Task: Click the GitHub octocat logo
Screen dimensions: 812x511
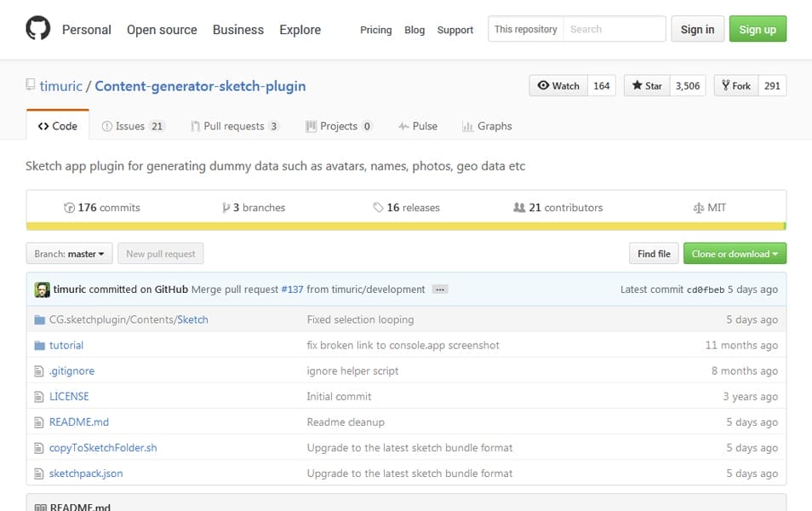Action: pyautogui.click(x=37, y=29)
